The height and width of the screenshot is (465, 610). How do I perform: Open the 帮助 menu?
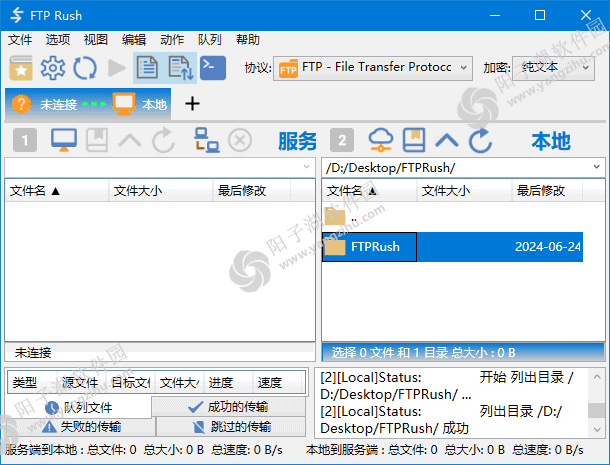click(x=248, y=40)
